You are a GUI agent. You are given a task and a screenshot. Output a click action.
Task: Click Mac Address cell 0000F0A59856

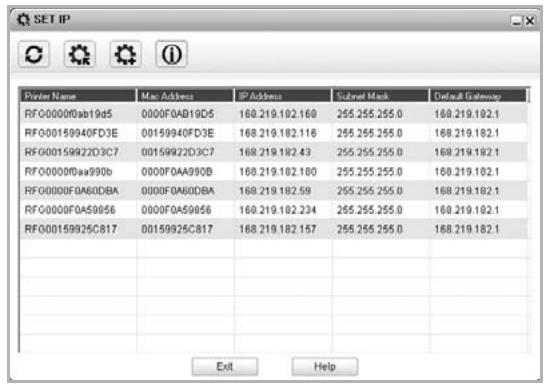pyautogui.click(x=176, y=210)
